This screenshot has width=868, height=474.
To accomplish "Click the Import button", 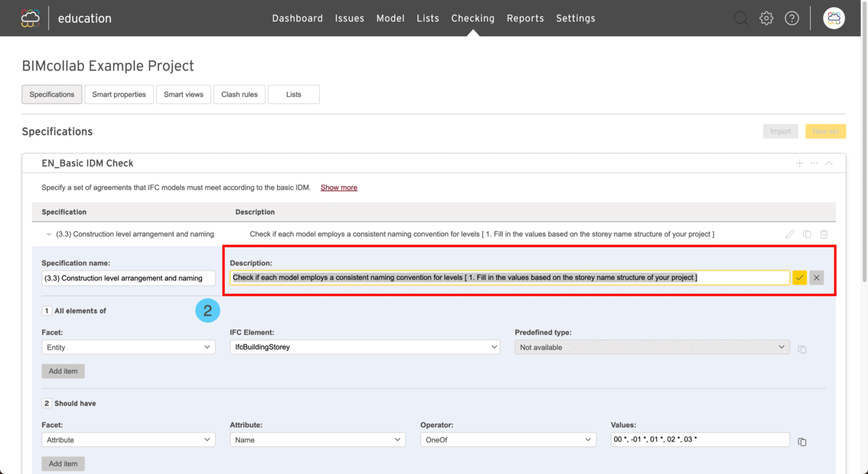I will pos(780,132).
